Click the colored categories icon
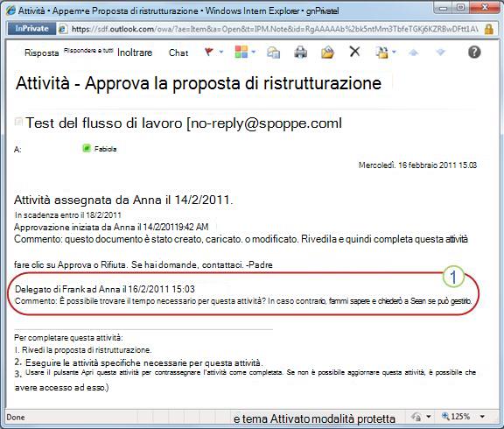 [x=241, y=52]
